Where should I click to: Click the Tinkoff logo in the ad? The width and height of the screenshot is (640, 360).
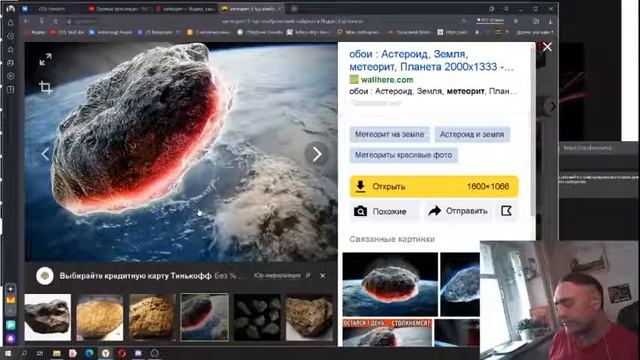[44, 276]
